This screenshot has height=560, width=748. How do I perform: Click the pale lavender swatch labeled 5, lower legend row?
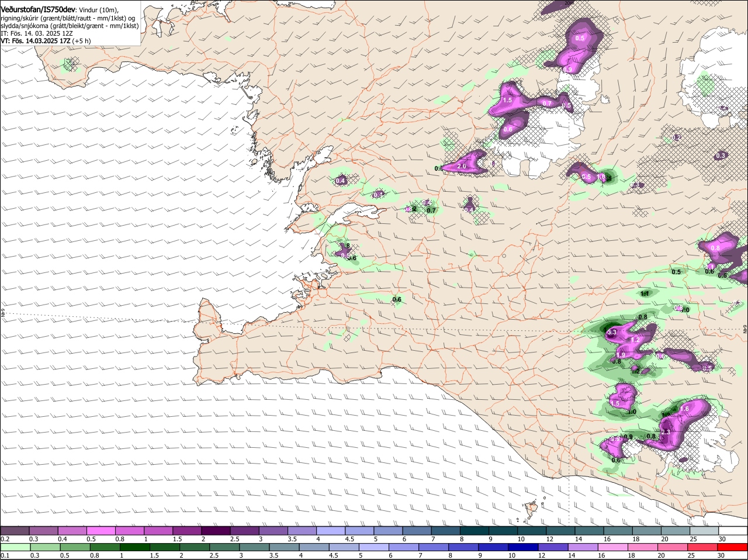[373, 547]
